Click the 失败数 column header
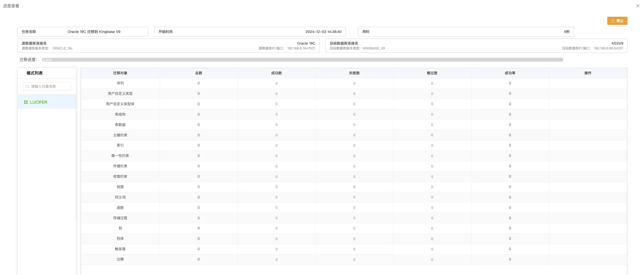This screenshot has height=275, width=644. [354, 73]
